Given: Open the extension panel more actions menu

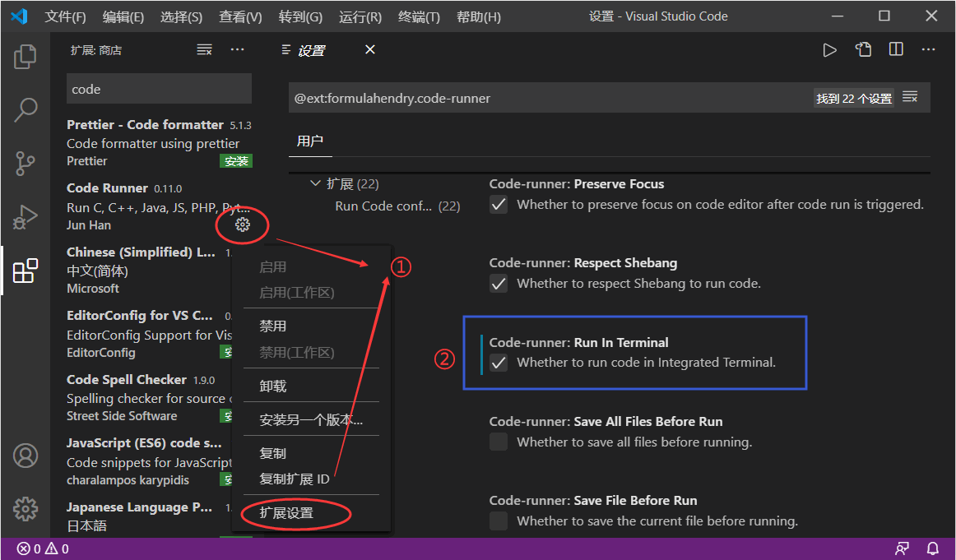Looking at the screenshot, I should pyautogui.click(x=237, y=49).
